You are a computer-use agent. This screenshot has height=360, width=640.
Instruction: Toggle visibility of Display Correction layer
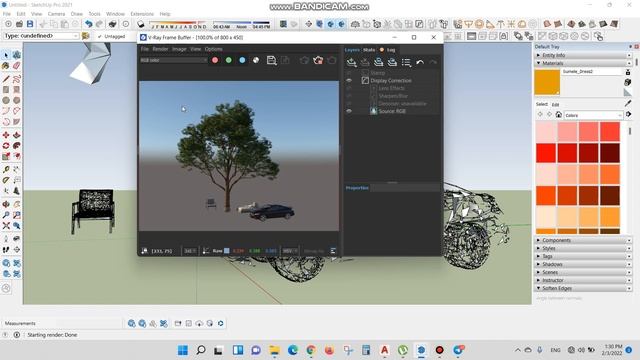pyautogui.click(x=349, y=80)
